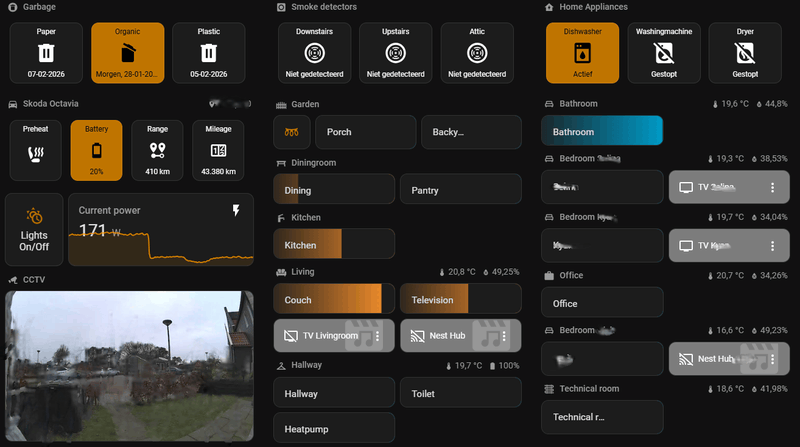Click the Technical room humidity 41,98% value
The width and height of the screenshot is (800, 447).
click(773, 389)
